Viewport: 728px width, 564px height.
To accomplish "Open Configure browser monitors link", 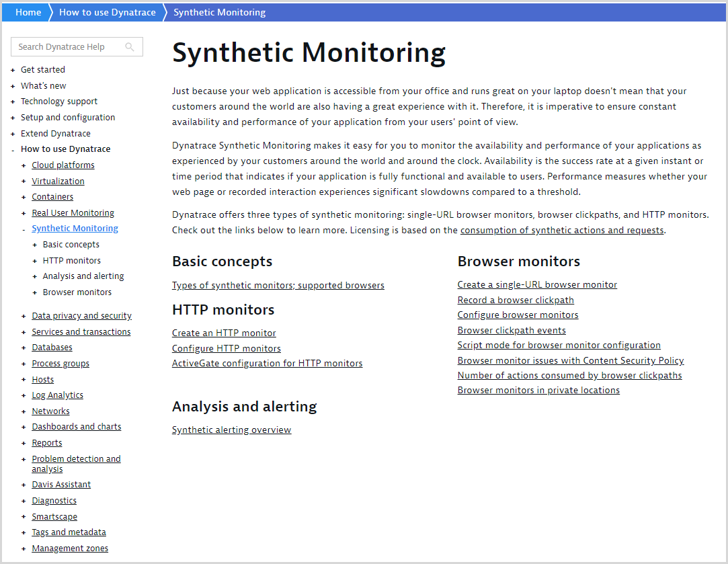I will (x=518, y=315).
